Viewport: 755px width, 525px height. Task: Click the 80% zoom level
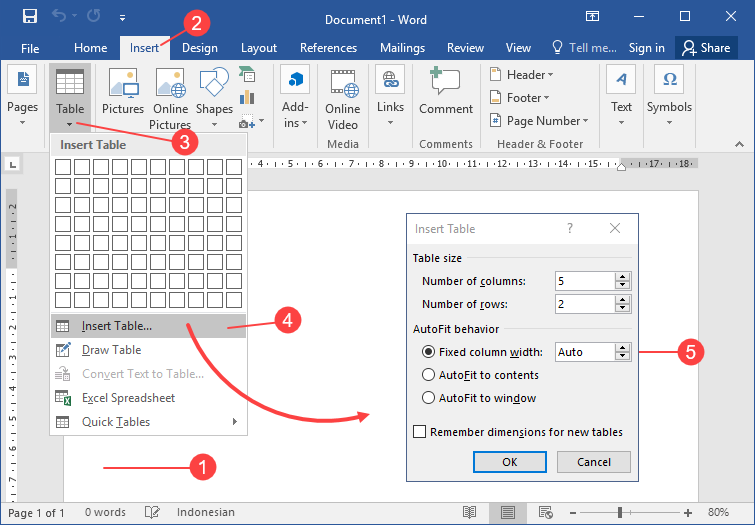(x=718, y=512)
